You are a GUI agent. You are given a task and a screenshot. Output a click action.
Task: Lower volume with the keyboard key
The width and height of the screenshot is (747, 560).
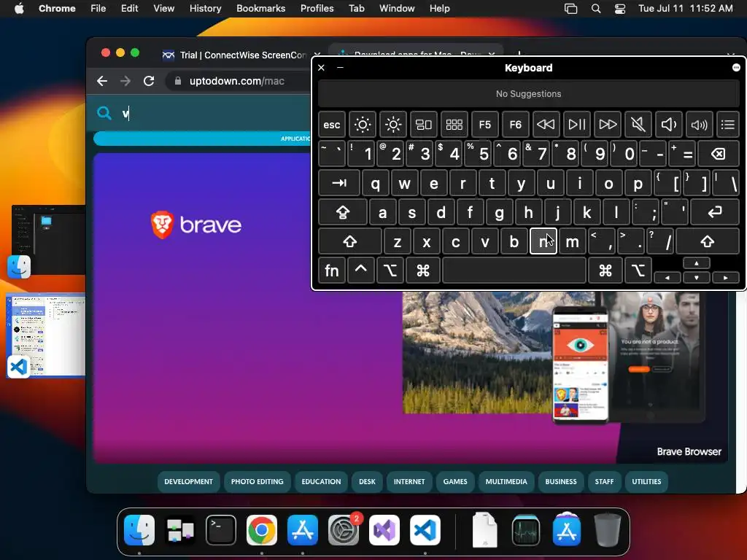(668, 125)
